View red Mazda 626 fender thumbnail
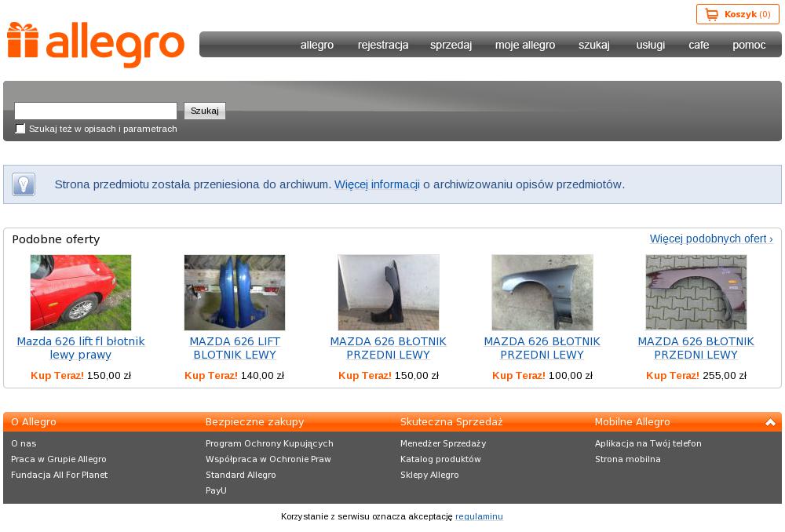This screenshot has width=785, height=532. pos(81,293)
